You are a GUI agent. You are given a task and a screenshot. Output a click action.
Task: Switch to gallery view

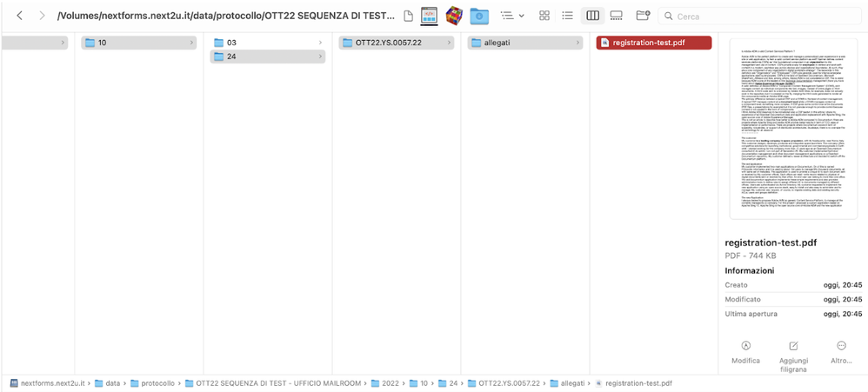click(x=617, y=16)
